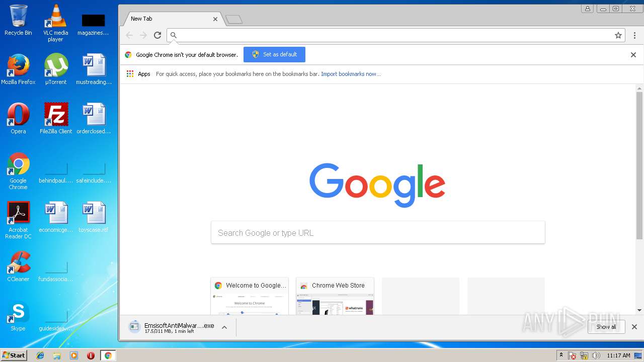The height and width of the screenshot is (362, 644).
Task: Open the EmsisoftAntiMalware download item
Action: 172,327
